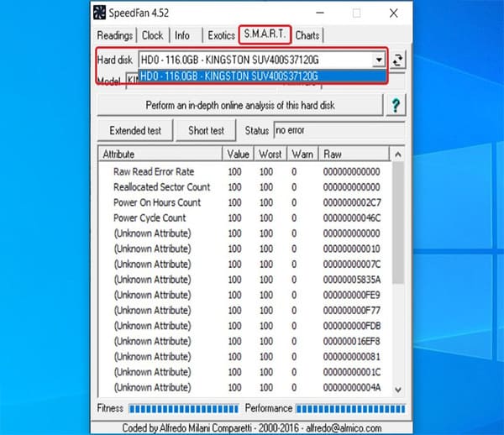
Task: Click raw value 000000000010
Action: pos(352,249)
